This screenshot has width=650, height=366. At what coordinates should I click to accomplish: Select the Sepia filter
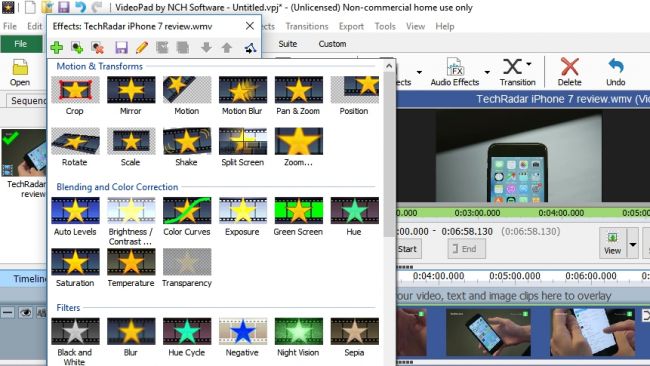pos(354,337)
